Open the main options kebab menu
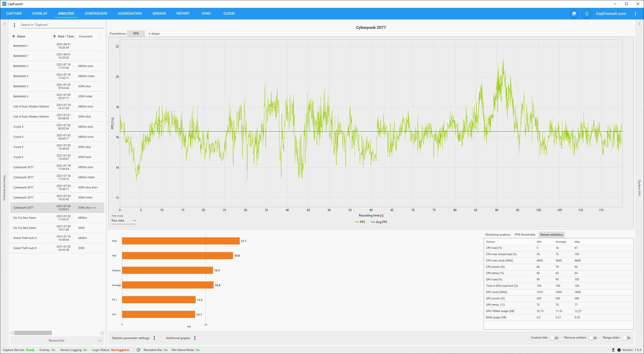644x354 pixels. (635, 14)
